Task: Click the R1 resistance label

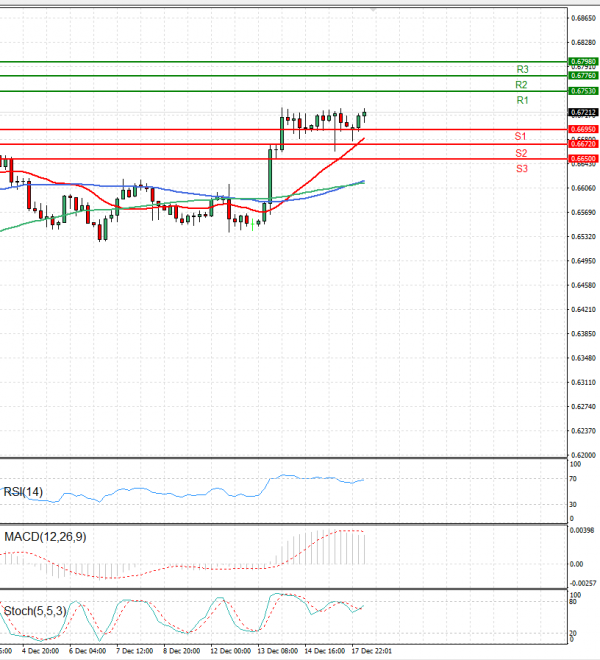Action: click(x=522, y=100)
